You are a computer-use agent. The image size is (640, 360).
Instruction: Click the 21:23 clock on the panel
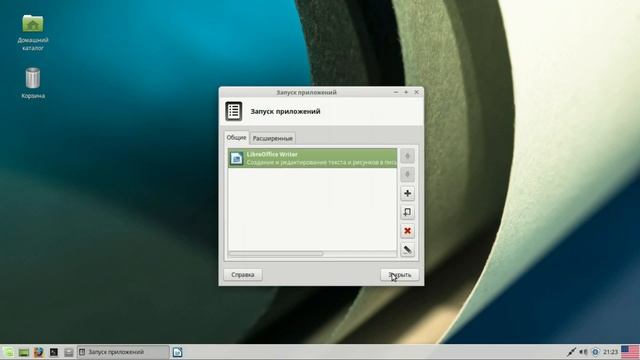coord(610,352)
